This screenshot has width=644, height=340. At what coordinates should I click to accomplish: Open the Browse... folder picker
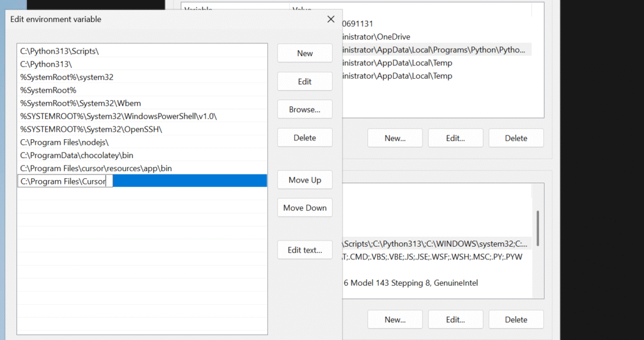point(305,110)
